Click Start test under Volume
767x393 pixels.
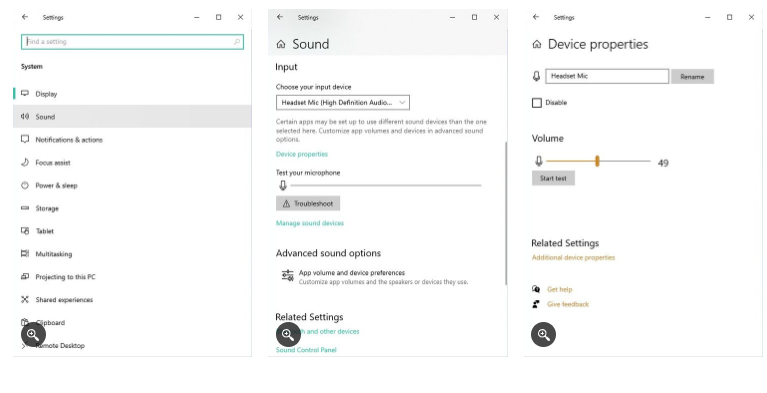[553, 179]
